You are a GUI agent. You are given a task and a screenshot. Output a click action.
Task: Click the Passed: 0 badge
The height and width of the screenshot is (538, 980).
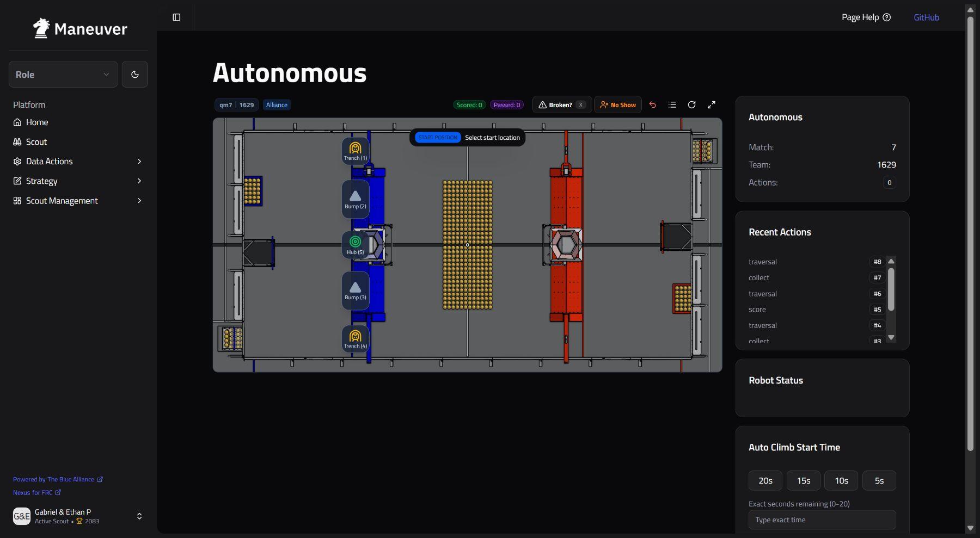[507, 105]
